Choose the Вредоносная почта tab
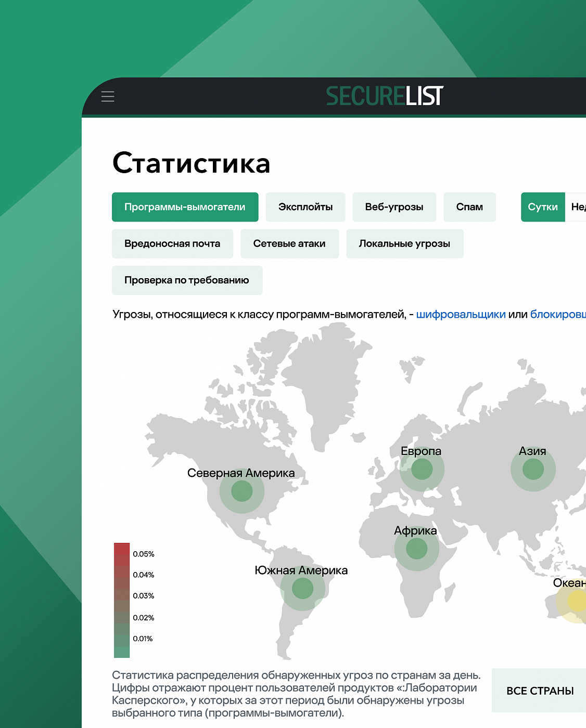The height and width of the screenshot is (728, 586). coord(172,243)
